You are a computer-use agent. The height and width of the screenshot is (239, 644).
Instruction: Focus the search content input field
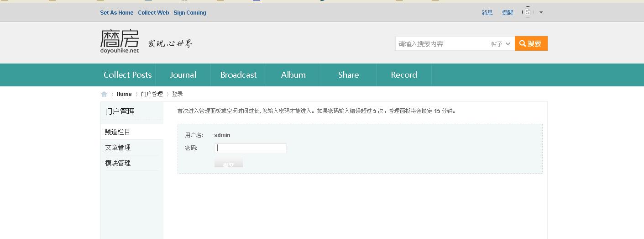pos(442,44)
